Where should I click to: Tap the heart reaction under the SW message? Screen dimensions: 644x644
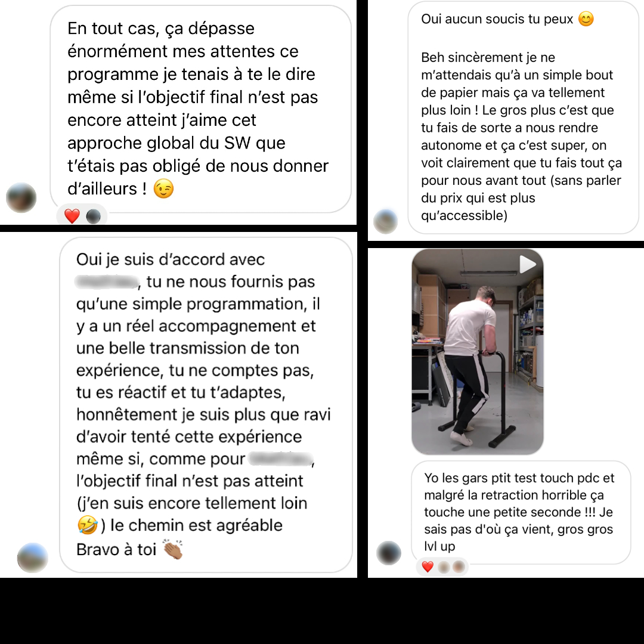[72, 216]
